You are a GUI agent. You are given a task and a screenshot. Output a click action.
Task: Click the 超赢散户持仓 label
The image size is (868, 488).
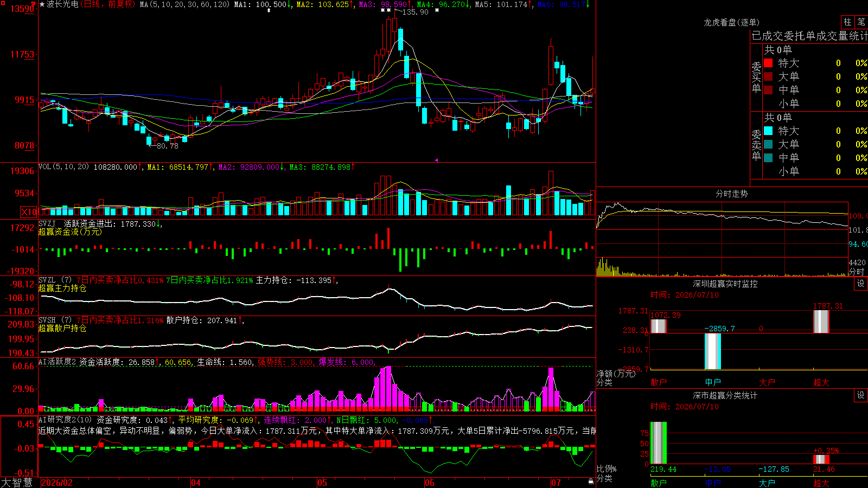tap(62, 328)
